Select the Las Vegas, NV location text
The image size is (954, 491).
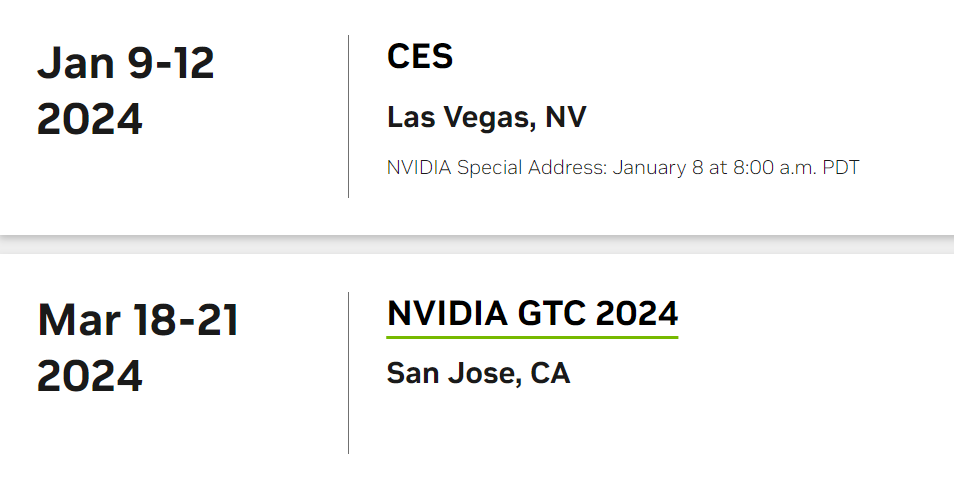coord(486,117)
